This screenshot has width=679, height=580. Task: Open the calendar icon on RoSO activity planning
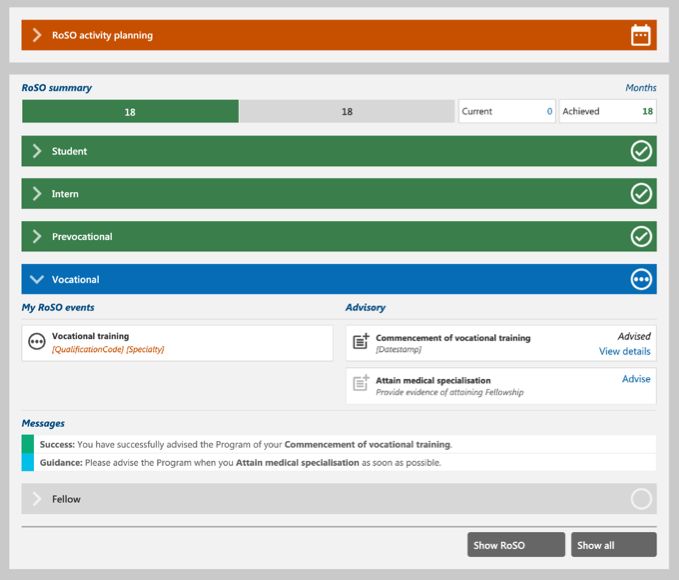640,35
